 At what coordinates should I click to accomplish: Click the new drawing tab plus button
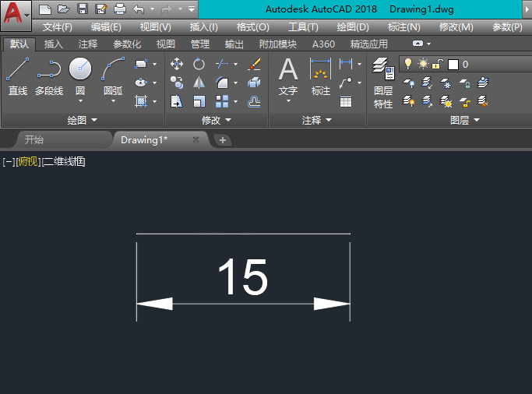point(223,140)
